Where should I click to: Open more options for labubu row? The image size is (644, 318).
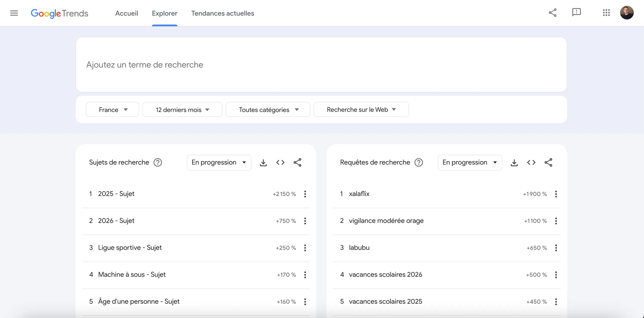click(556, 248)
